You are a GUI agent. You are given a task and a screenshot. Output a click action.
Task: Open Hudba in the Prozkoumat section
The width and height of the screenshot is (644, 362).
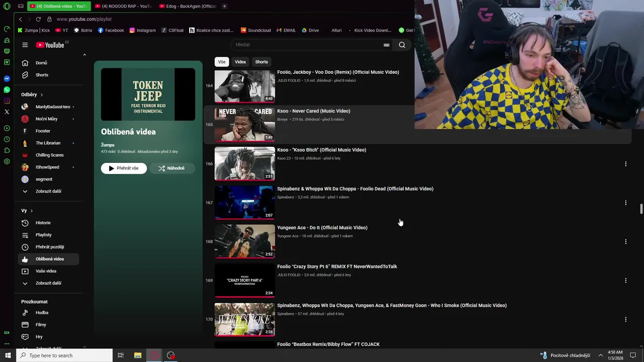[x=49, y=313]
